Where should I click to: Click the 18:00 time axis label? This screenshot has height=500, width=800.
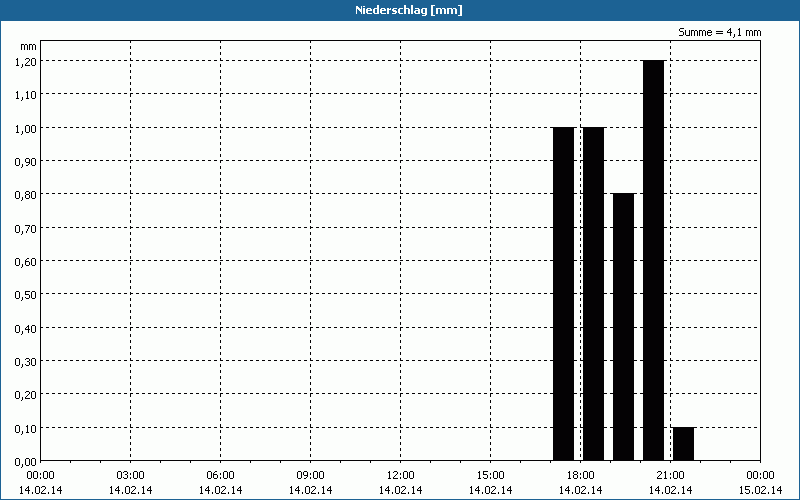click(x=581, y=476)
